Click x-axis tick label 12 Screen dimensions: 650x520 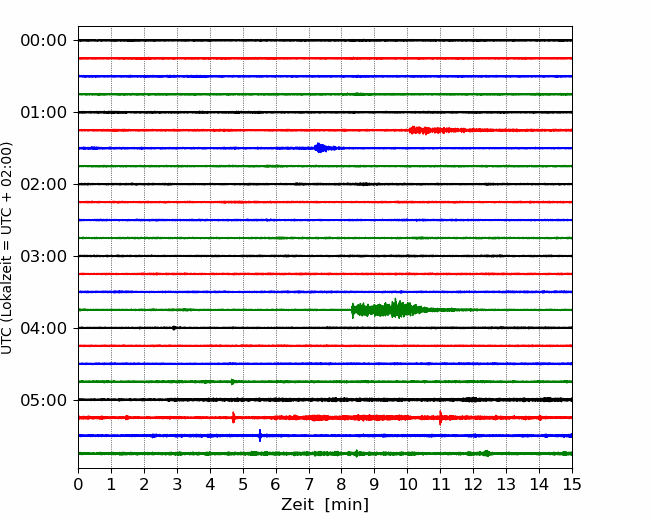[x=473, y=484]
